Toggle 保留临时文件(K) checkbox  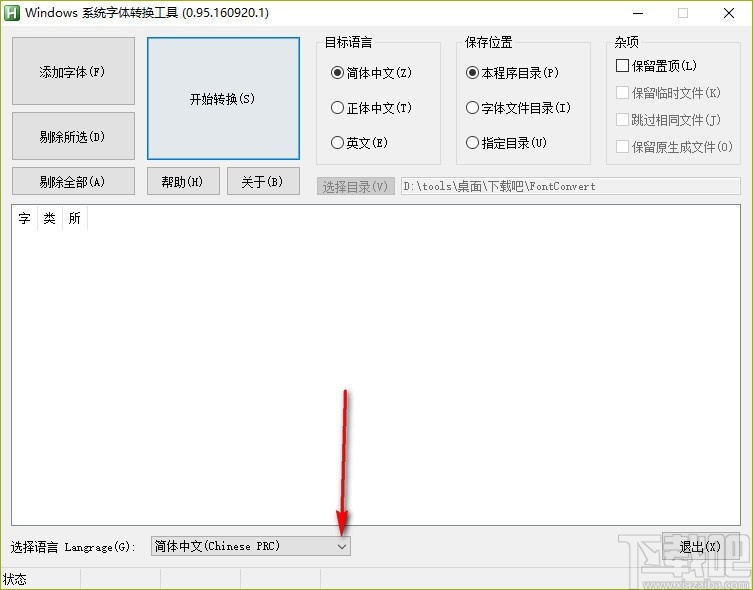[668, 93]
